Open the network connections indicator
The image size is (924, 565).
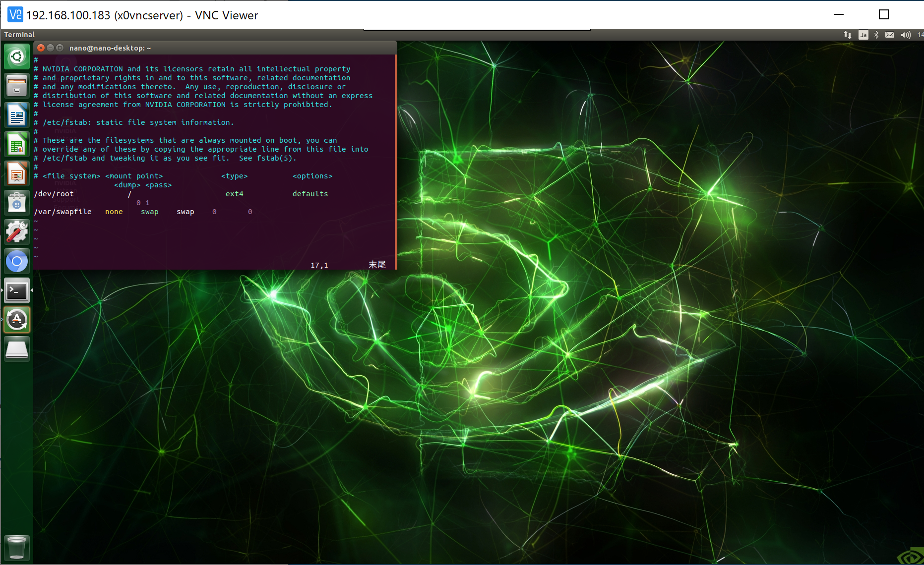[848, 35]
